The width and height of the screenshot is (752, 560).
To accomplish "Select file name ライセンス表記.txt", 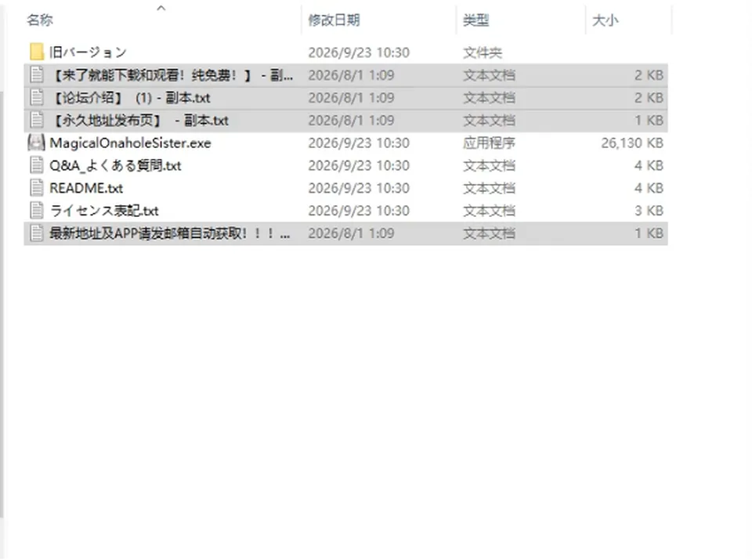I will pos(104,211).
